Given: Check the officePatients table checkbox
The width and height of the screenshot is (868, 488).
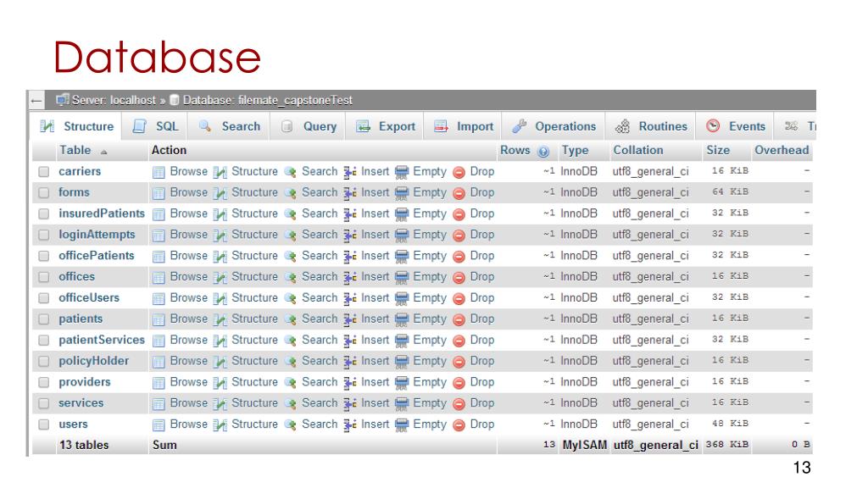Looking at the screenshot, I should pos(44,256).
